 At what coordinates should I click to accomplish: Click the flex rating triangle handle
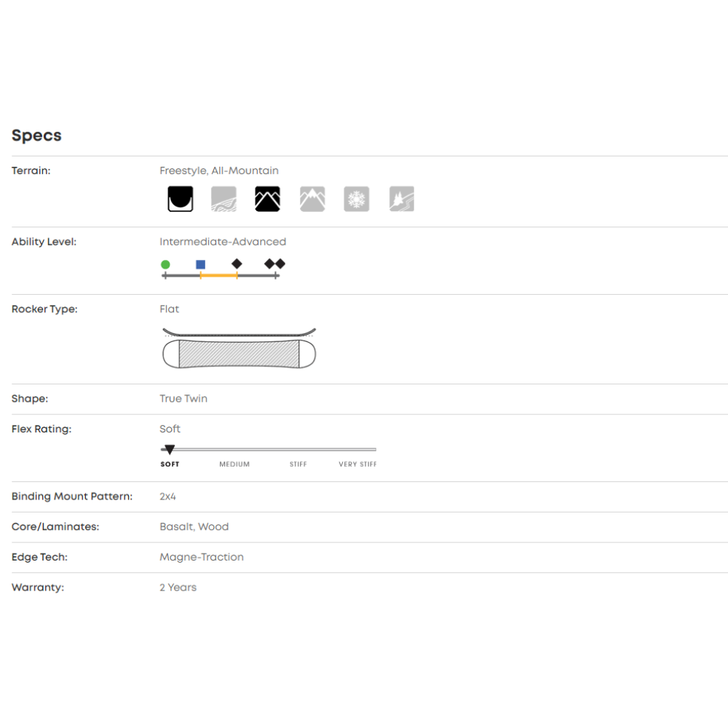click(x=170, y=450)
